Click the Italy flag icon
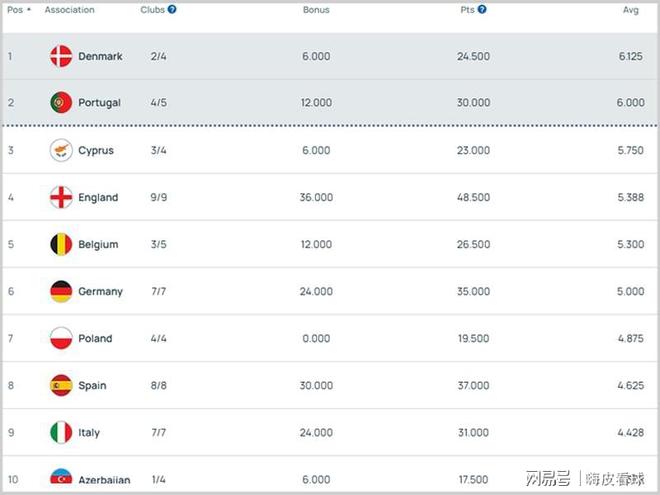 click(61, 432)
